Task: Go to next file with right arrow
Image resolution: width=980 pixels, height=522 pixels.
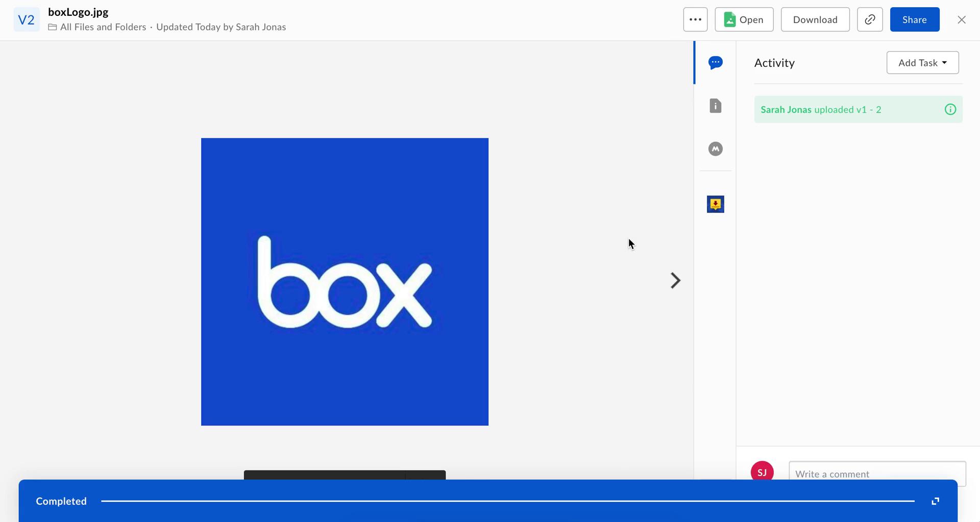Action: 675,280
